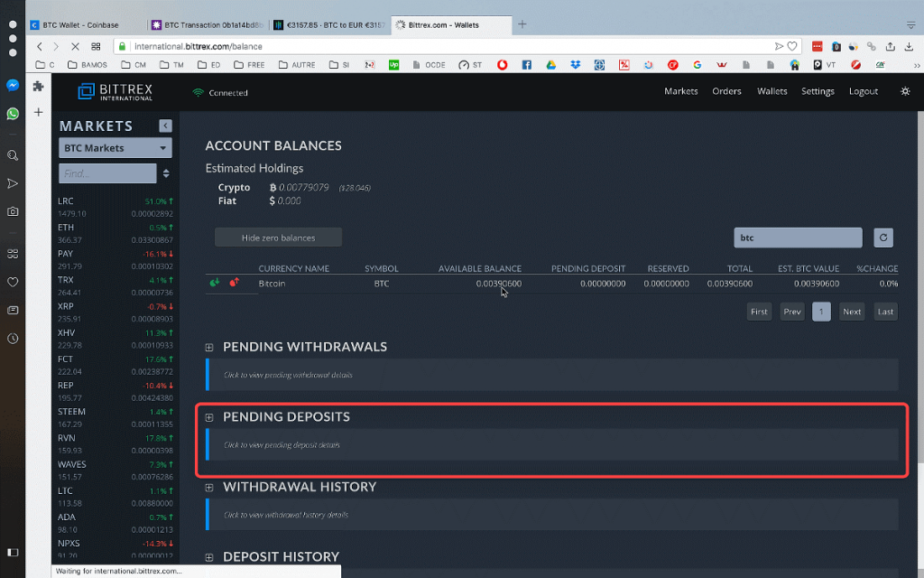The height and width of the screenshot is (578, 924).
Task: Open the sidebar search magnifier icon
Action: click(x=13, y=155)
